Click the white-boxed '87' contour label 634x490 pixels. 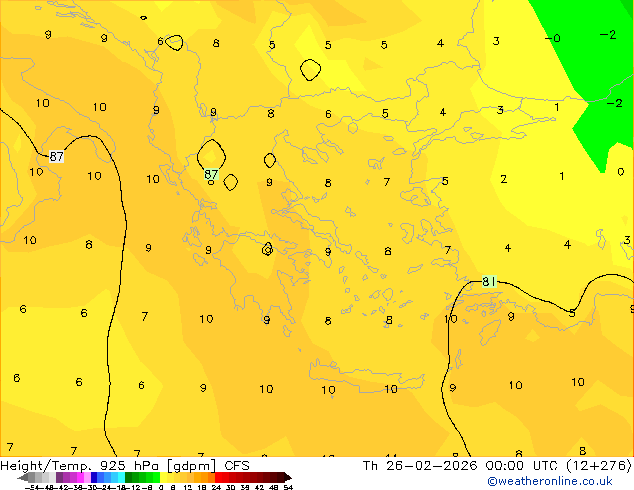[x=56, y=156]
